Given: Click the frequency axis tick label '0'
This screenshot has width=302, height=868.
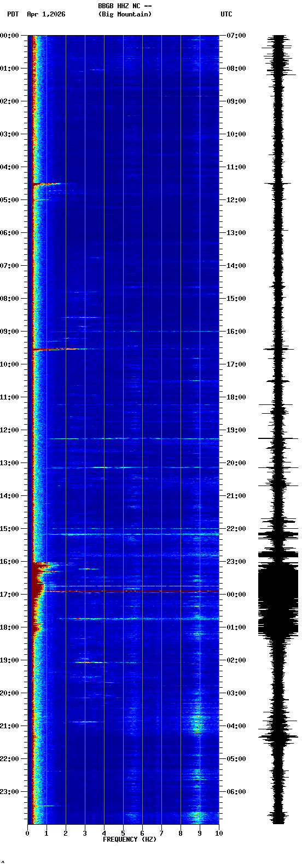Looking at the screenshot, I should tap(27, 833).
